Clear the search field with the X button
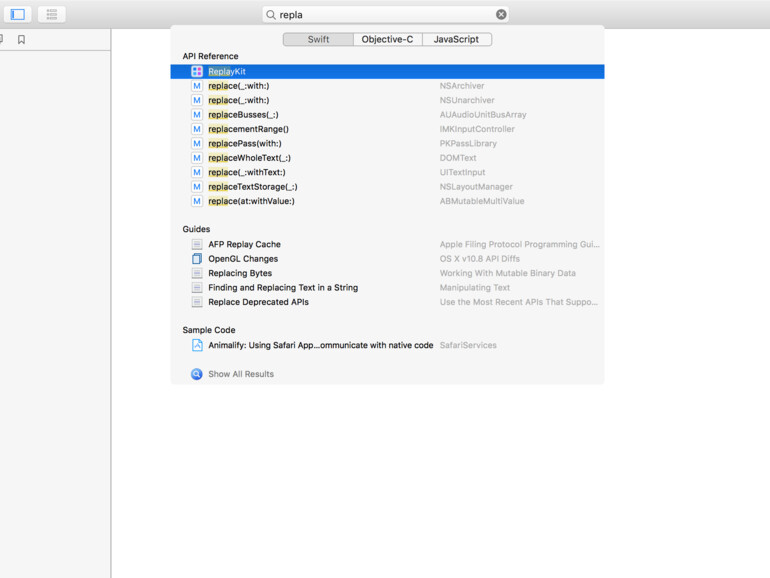Screen dimensions: 770x578 click(501, 15)
